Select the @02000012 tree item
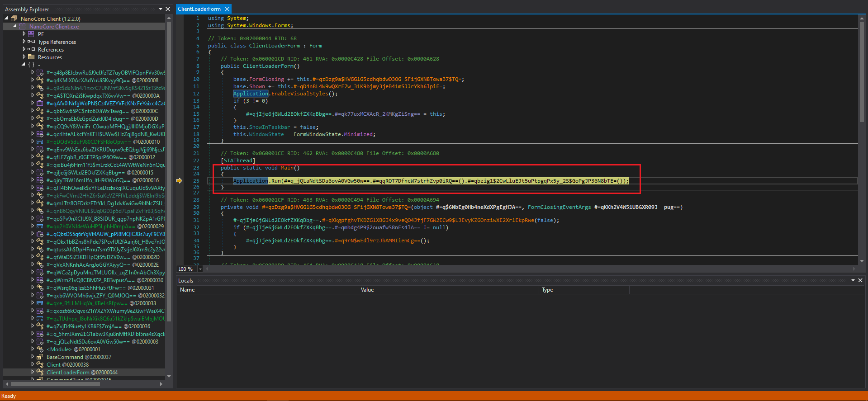Image resolution: width=868 pixels, height=401 pixels. 101,157
